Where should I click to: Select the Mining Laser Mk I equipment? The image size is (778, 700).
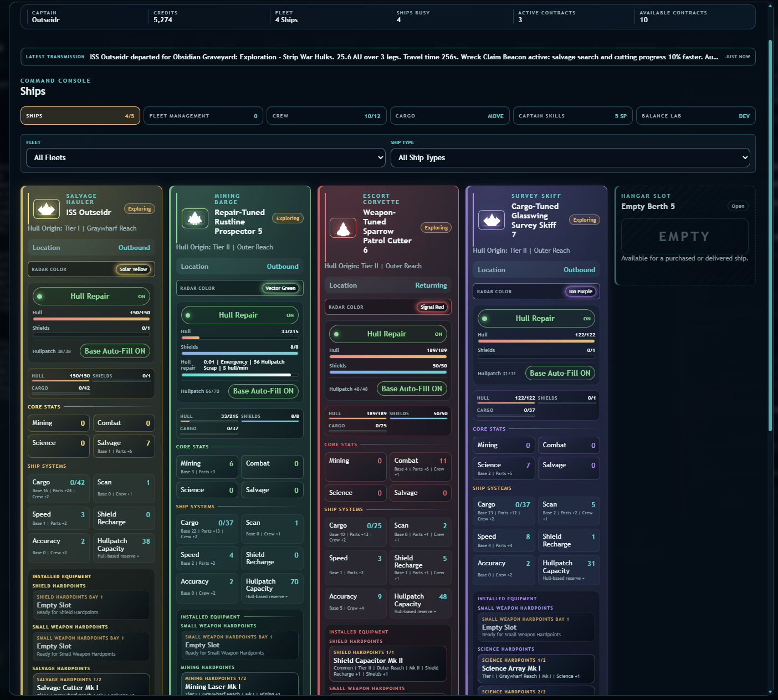click(x=240, y=684)
